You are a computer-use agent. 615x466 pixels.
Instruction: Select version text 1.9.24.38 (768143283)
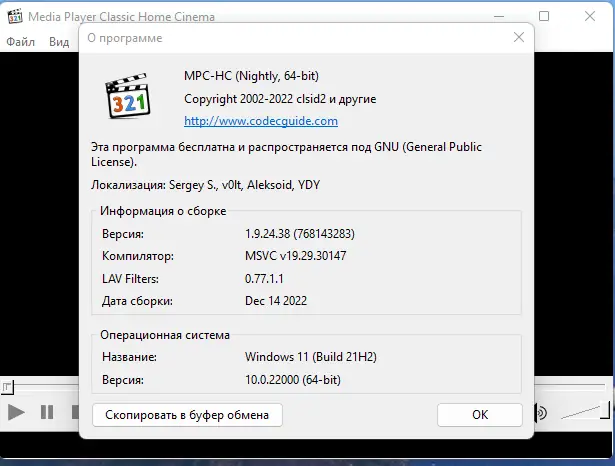(x=300, y=234)
